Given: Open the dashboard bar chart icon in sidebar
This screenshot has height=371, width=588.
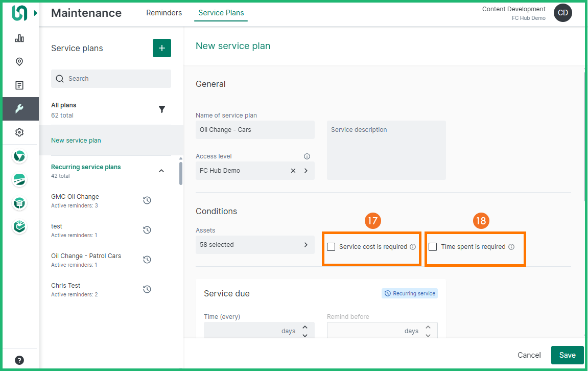Looking at the screenshot, I should point(19,38).
